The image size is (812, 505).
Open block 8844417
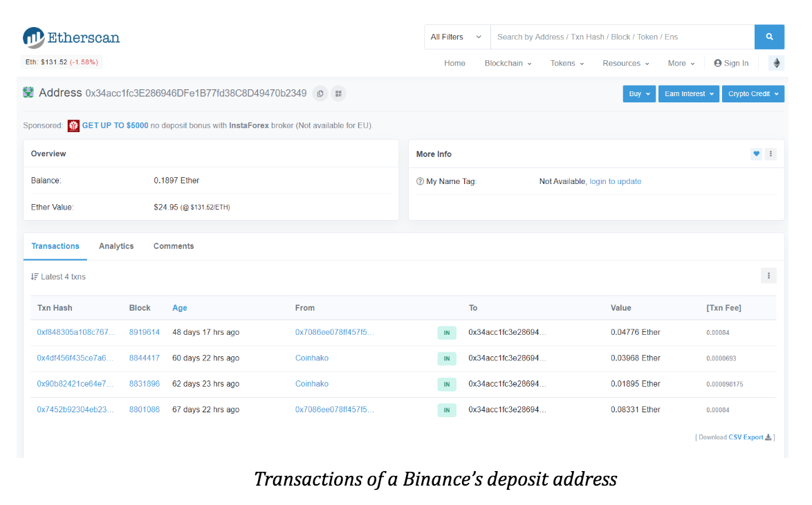point(145,358)
